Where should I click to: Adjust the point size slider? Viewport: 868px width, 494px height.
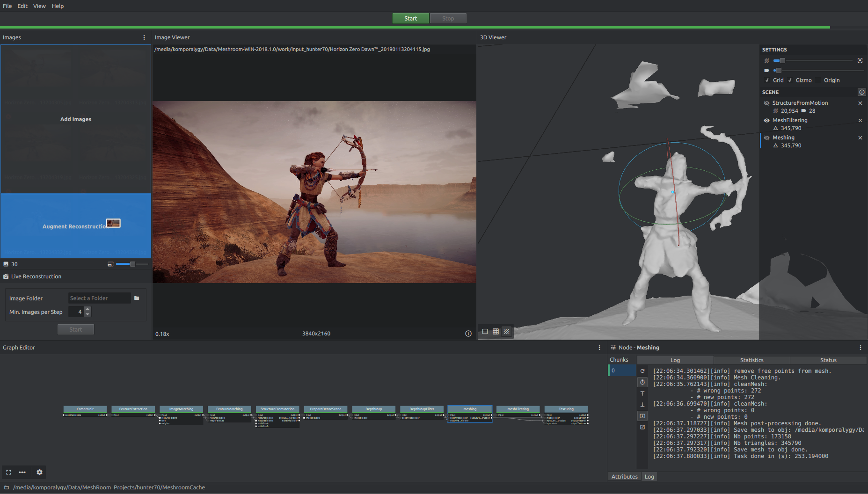813,60
